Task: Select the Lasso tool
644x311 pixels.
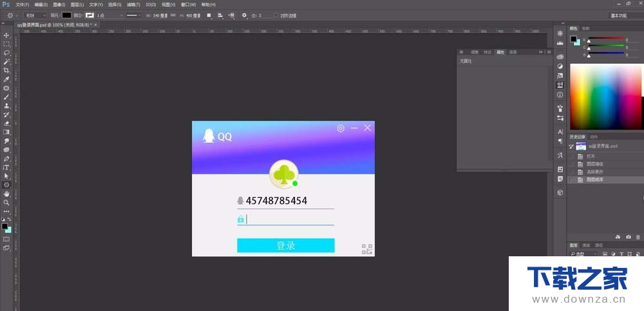Action: pos(6,53)
